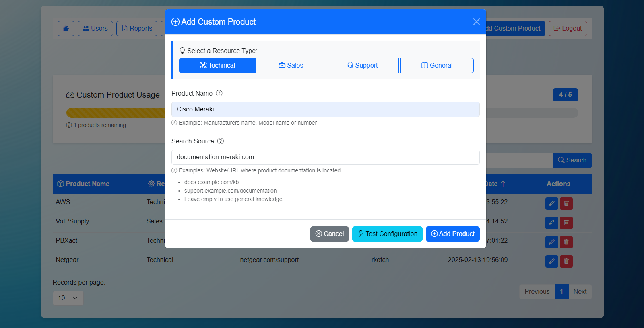The height and width of the screenshot is (328, 644).
Task: Open the Reports page
Action: pyautogui.click(x=137, y=29)
